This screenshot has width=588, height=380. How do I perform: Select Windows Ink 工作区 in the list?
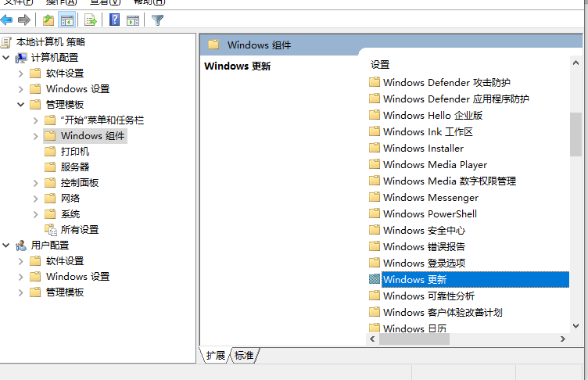pyautogui.click(x=428, y=131)
